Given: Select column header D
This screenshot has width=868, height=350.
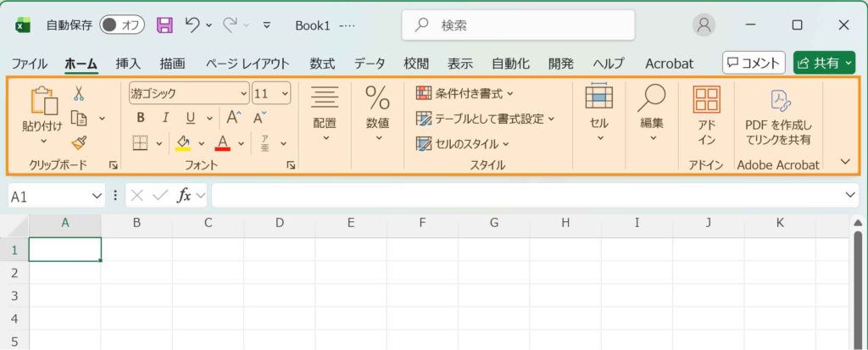Looking at the screenshot, I should point(280,223).
